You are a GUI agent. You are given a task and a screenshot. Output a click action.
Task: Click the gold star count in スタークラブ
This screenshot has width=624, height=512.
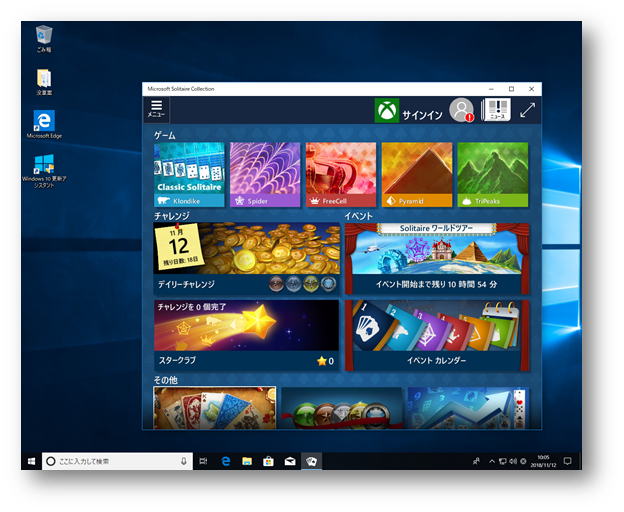[326, 361]
